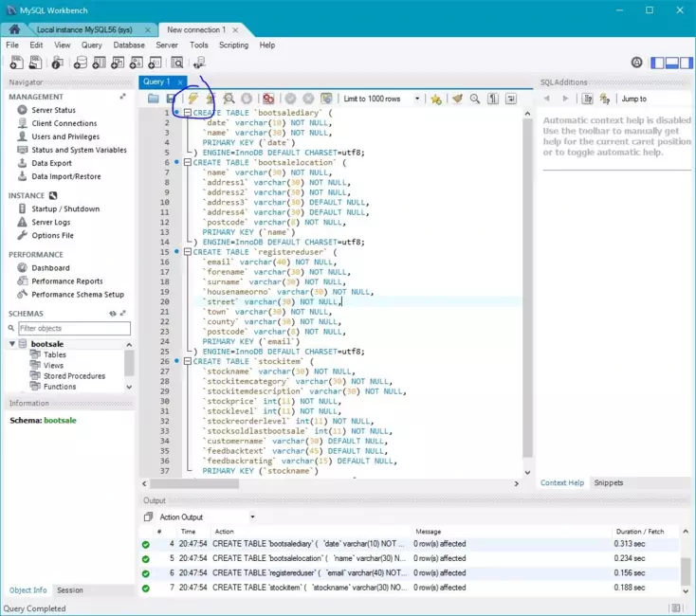Go to the home screen tab
Image resolution: width=696 pixels, height=616 pixels.
tap(14, 29)
